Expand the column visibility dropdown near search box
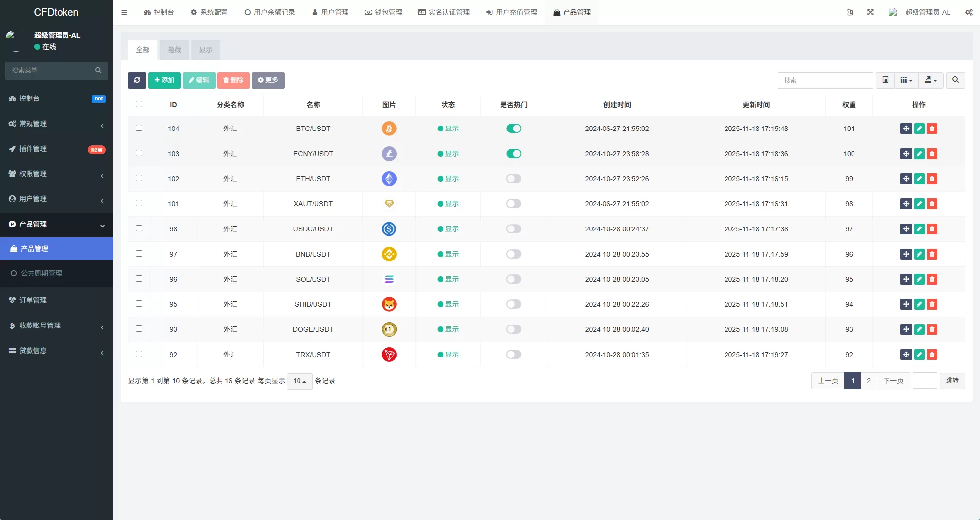The height and width of the screenshot is (520, 980). pos(906,80)
